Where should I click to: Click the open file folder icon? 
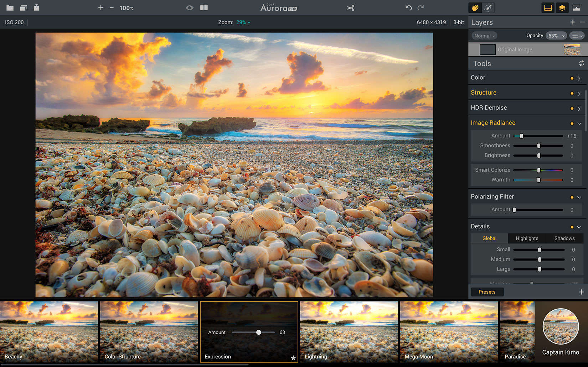point(10,8)
